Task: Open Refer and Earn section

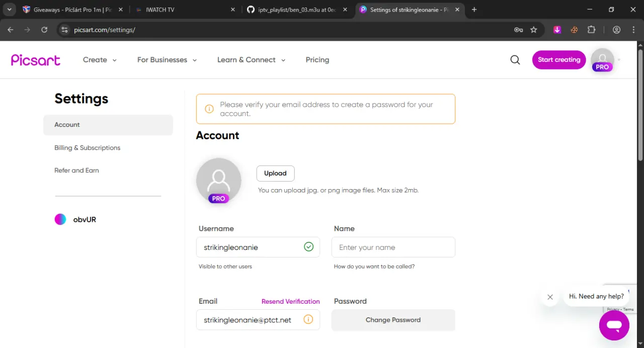Action: click(76, 170)
